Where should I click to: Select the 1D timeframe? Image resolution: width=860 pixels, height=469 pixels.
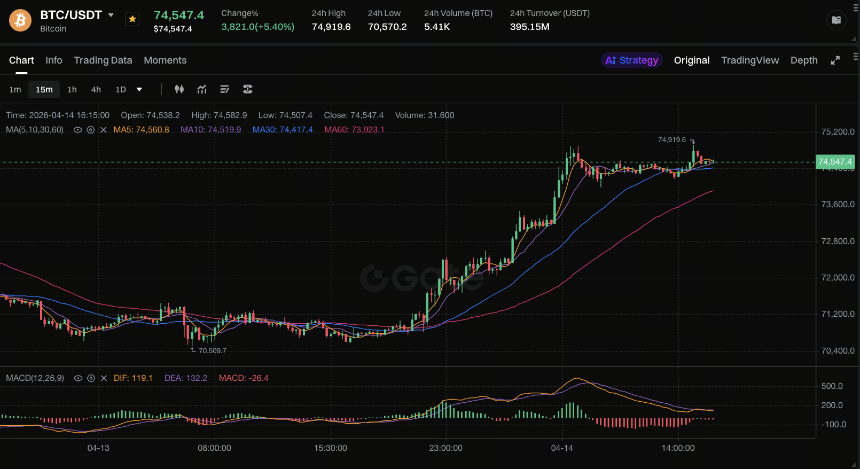(x=121, y=89)
